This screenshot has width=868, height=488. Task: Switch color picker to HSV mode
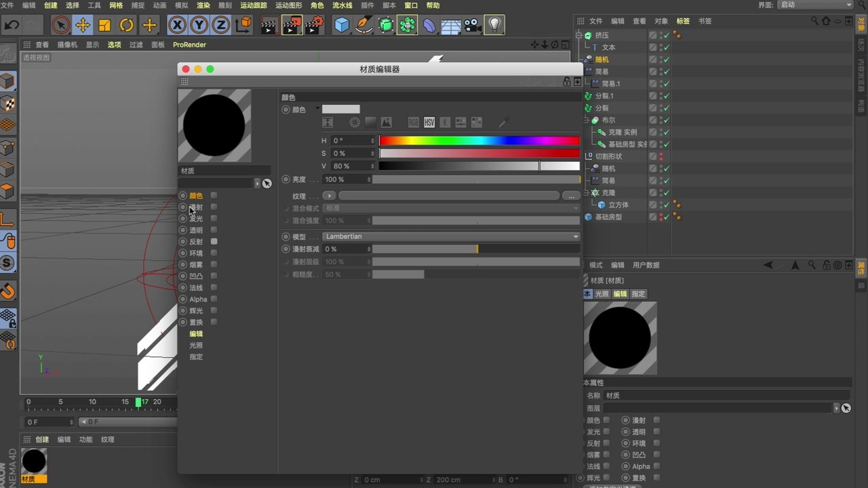429,123
